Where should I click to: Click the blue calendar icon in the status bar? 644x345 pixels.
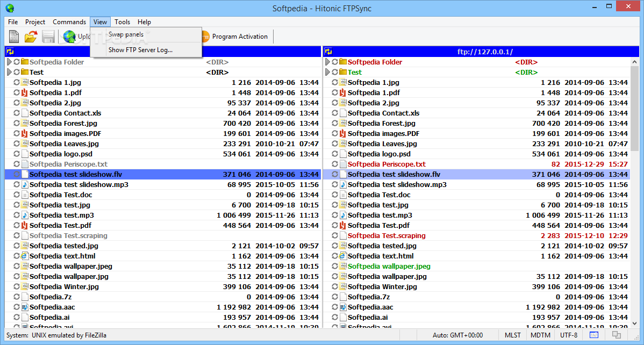[594, 335]
